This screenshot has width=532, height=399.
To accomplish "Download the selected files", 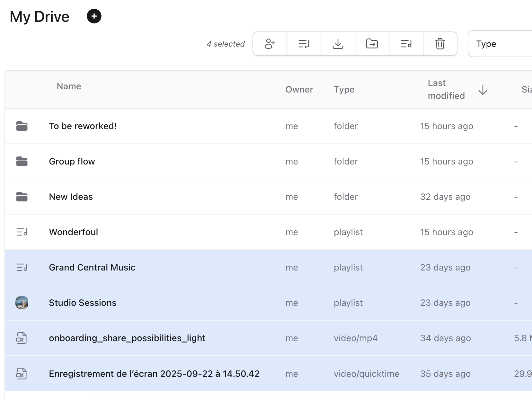I will pyautogui.click(x=338, y=44).
